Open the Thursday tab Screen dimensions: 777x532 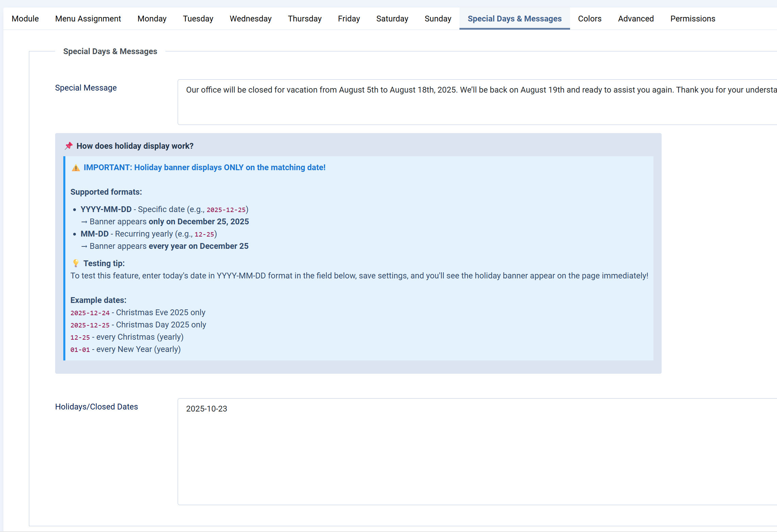(x=305, y=19)
